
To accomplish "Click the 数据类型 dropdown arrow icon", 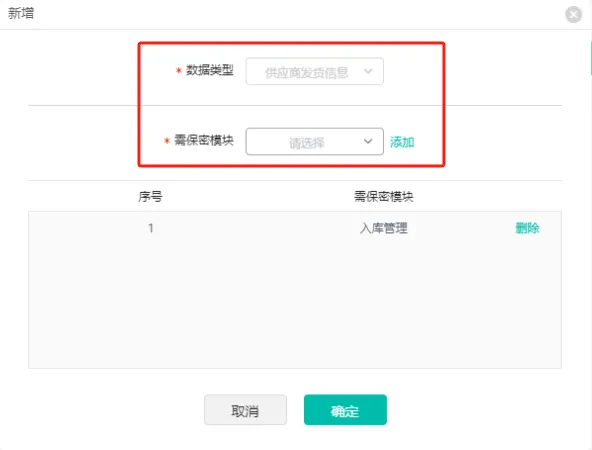I will click(x=368, y=71).
